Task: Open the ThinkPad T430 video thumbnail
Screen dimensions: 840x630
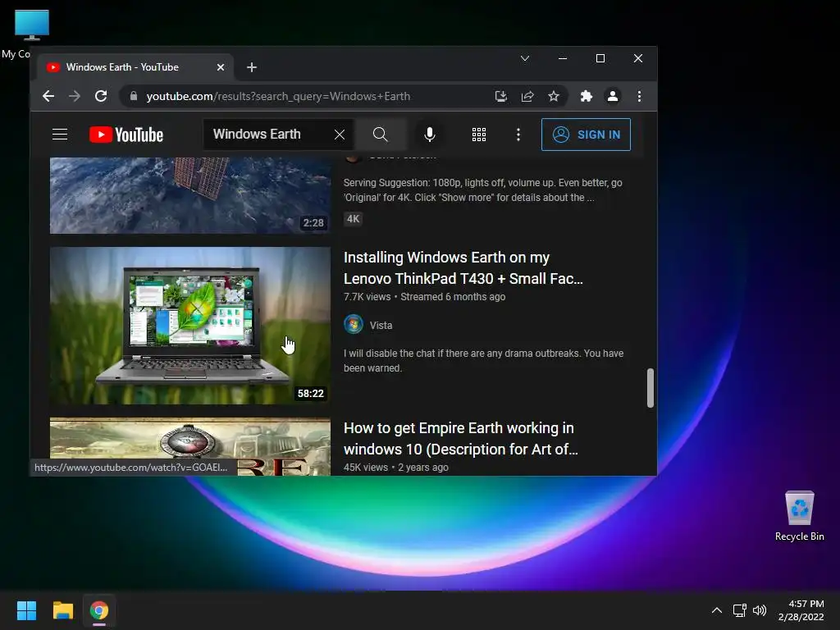Action: point(190,325)
